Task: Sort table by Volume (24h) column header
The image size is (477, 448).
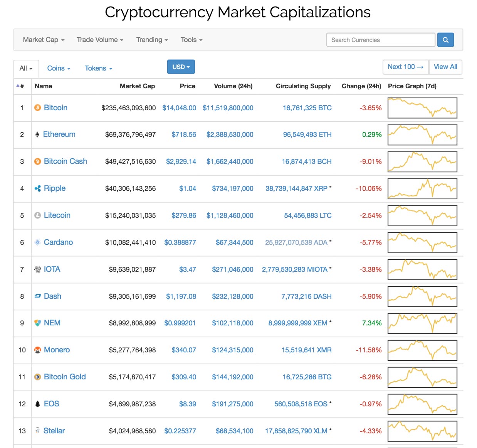Action: [x=233, y=86]
